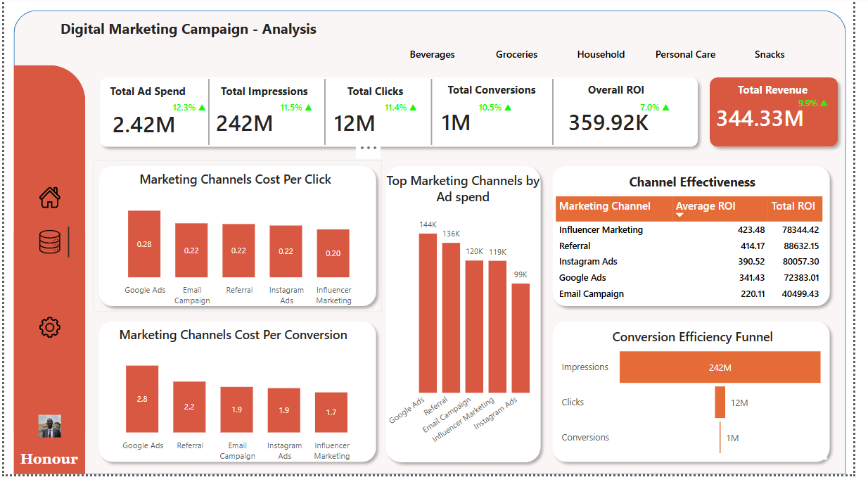
Task: Click the Total Clicks trend arrow
Action: (x=413, y=108)
